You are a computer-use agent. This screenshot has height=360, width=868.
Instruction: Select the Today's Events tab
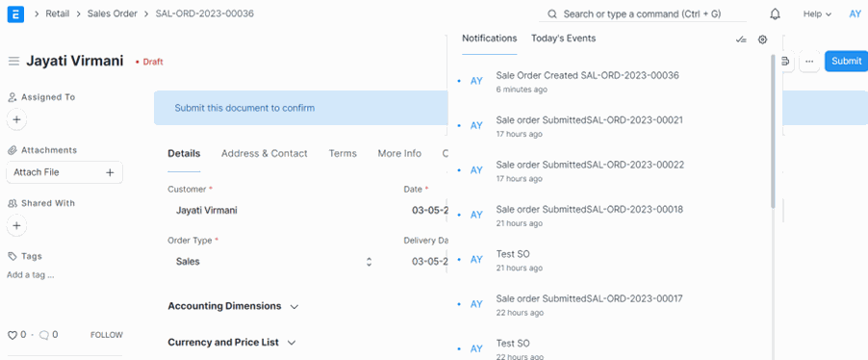click(564, 39)
